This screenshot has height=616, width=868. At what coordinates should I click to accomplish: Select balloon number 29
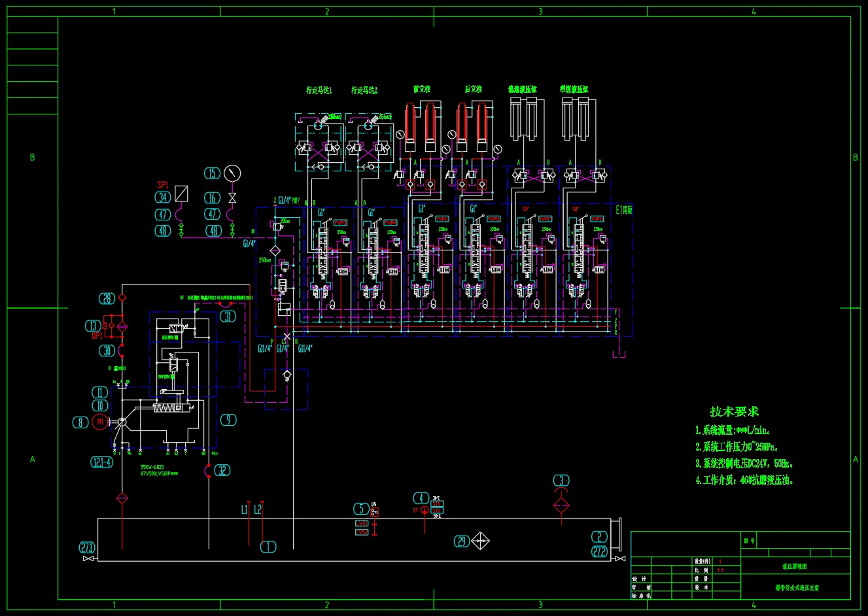(x=462, y=541)
